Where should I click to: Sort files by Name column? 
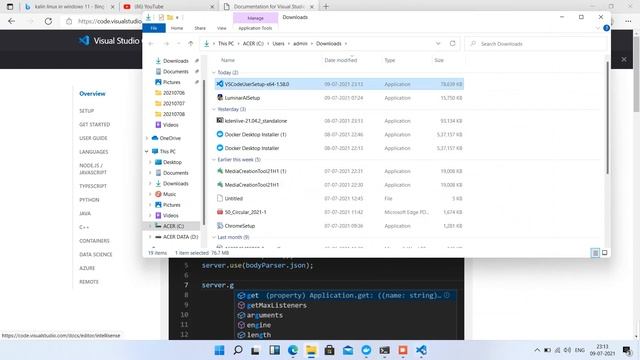[x=228, y=60]
